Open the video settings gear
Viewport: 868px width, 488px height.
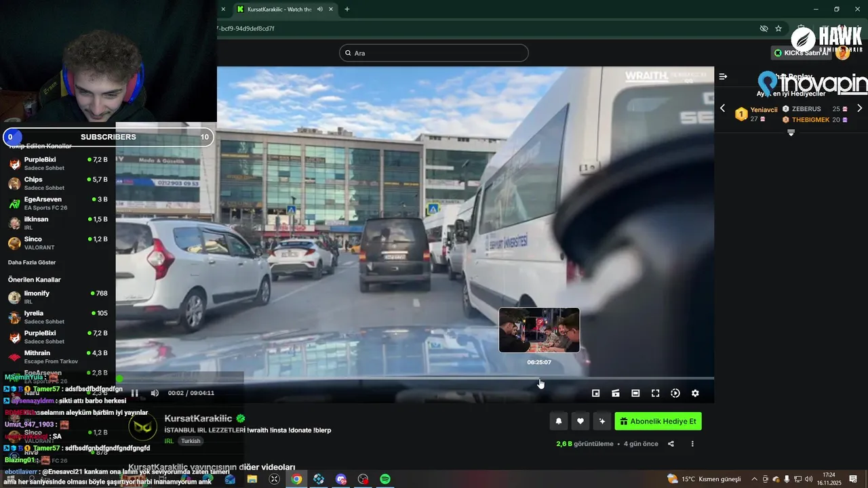pyautogui.click(x=695, y=393)
